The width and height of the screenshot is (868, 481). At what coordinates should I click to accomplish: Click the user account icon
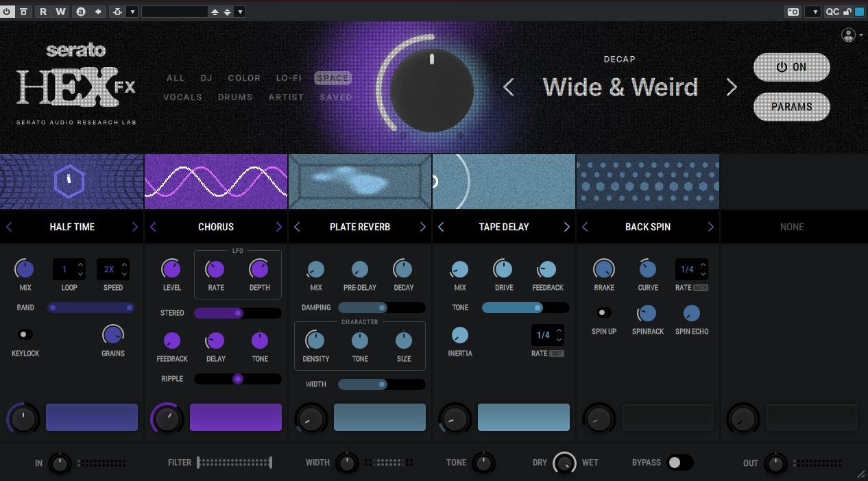pyautogui.click(x=848, y=35)
